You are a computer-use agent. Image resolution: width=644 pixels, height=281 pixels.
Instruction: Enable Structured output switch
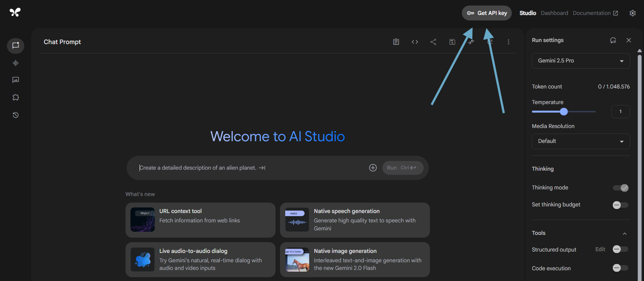click(x=620, y=249)
